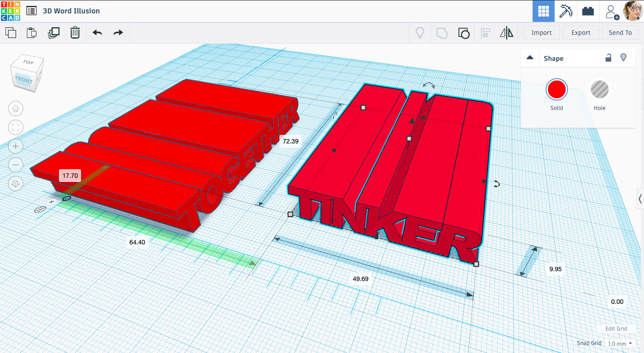Zoom out with the minus button
This screenshot has width=644, height=353.
coord(16,165)
